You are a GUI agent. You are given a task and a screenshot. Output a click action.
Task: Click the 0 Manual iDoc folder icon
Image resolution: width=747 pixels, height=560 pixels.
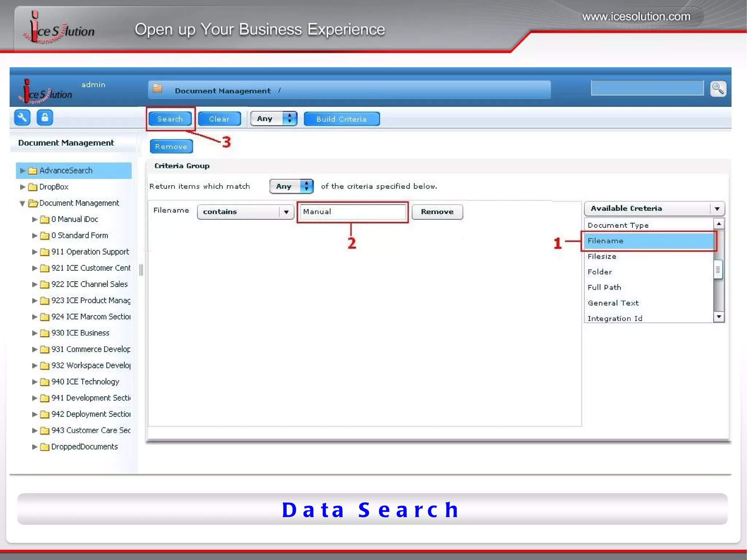click(44, 220)
